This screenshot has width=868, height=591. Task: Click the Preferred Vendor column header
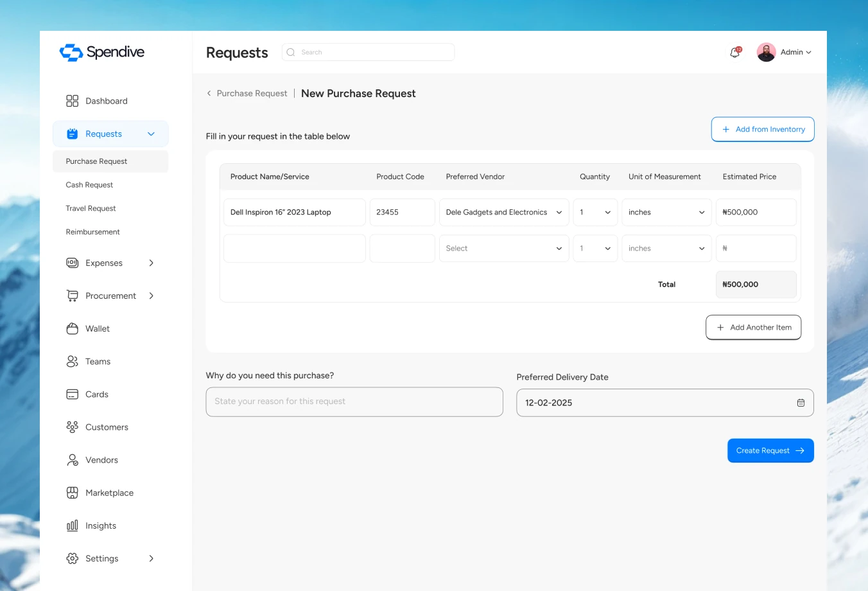click(x=475, y=177)
